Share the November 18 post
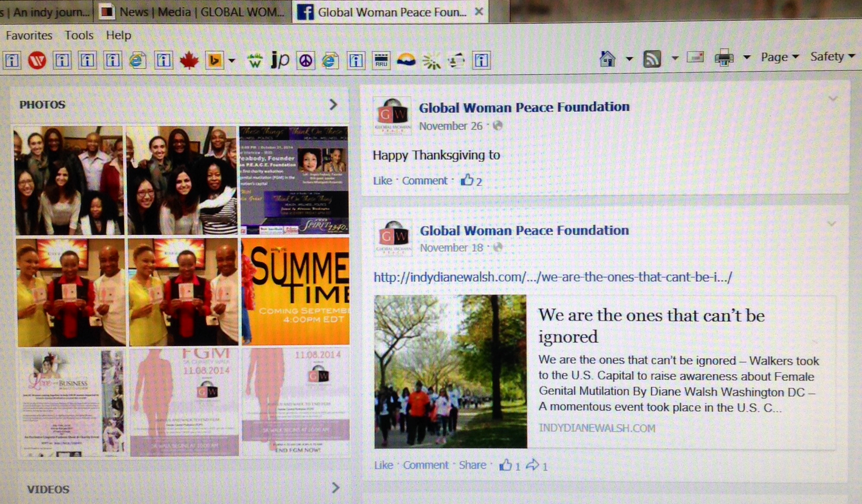Image resolution: width=862 pixels, height=504 pixels. point(472,465)
